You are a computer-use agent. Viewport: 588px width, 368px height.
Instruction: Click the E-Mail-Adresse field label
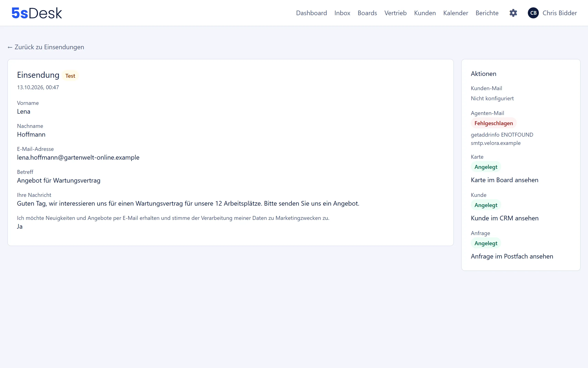[35, 149]
